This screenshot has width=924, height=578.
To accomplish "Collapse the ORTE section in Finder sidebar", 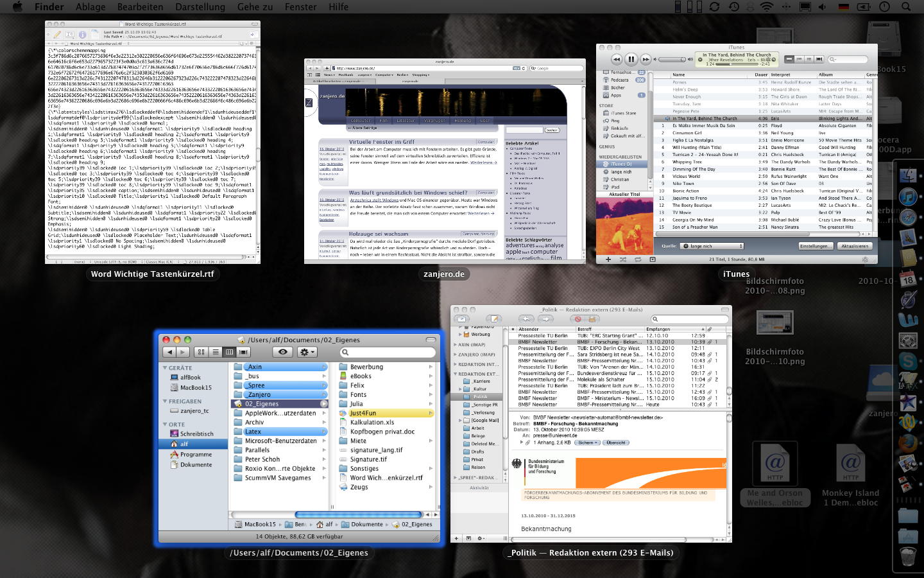I will tap(165, 425).
